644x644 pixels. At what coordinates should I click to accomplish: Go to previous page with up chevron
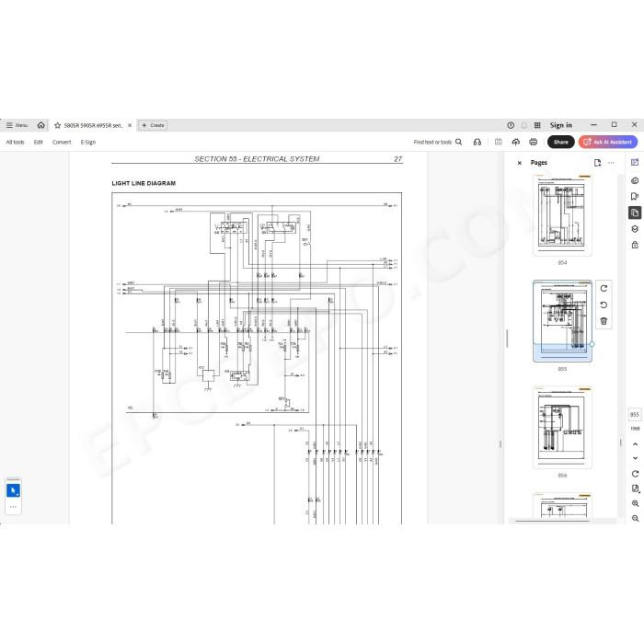click(x=635, y=444)
